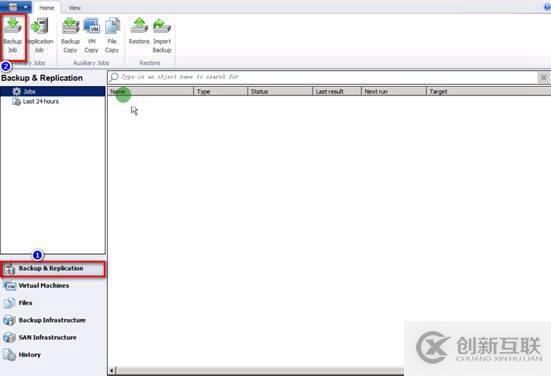This screenshot has height=376, width=551.
Task: Click the object name search field
Action: (x=323, y=77)
